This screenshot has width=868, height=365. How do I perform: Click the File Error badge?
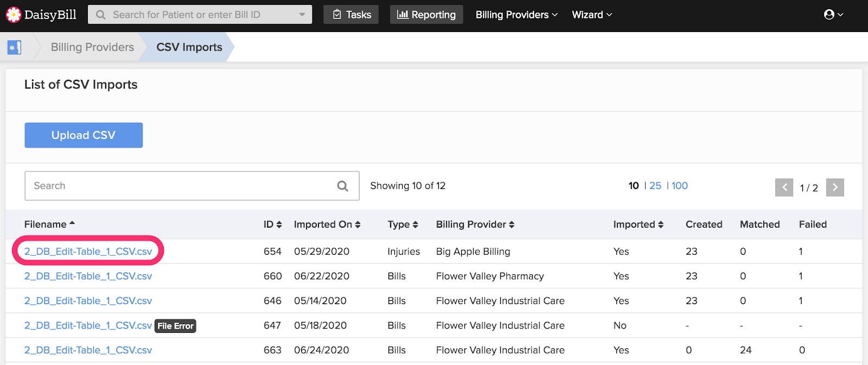point(176,326)
